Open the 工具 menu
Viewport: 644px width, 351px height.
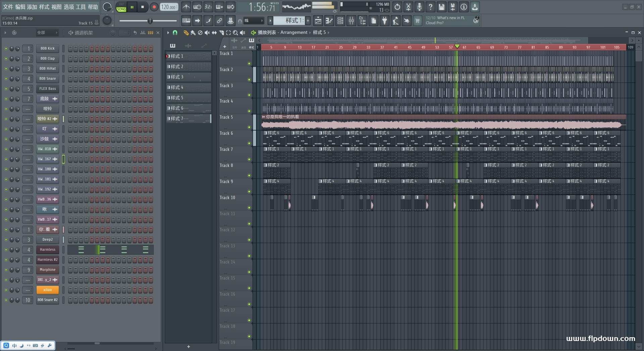coord(81,7)
